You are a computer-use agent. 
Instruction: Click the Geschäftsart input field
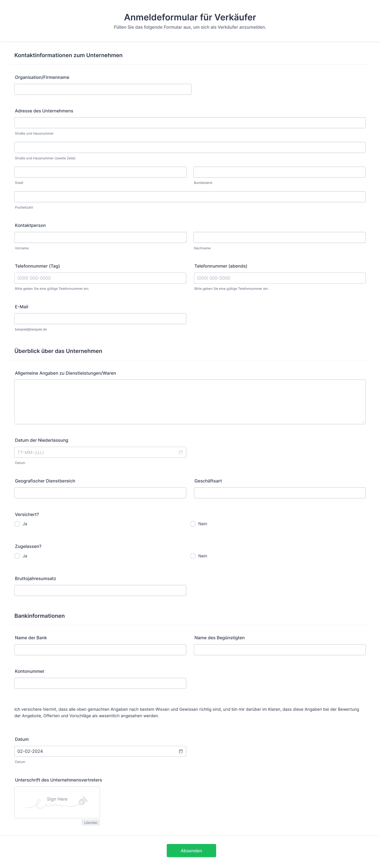(280, 493)
